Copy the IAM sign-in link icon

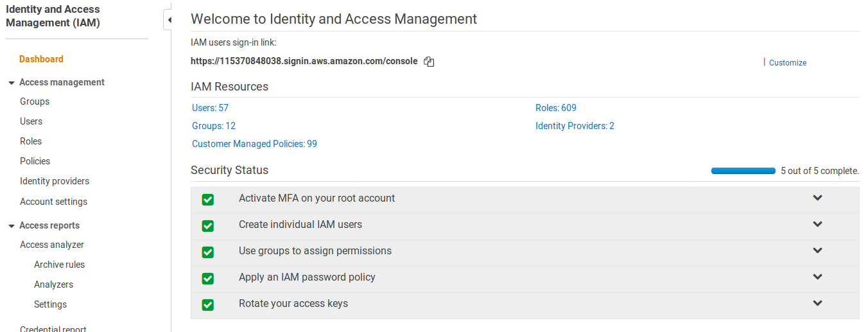click(x=430, y=62)
